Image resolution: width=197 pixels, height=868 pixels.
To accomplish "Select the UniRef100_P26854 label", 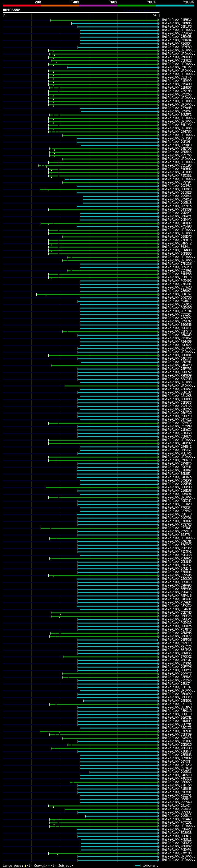I will click(x=177, y=43).
